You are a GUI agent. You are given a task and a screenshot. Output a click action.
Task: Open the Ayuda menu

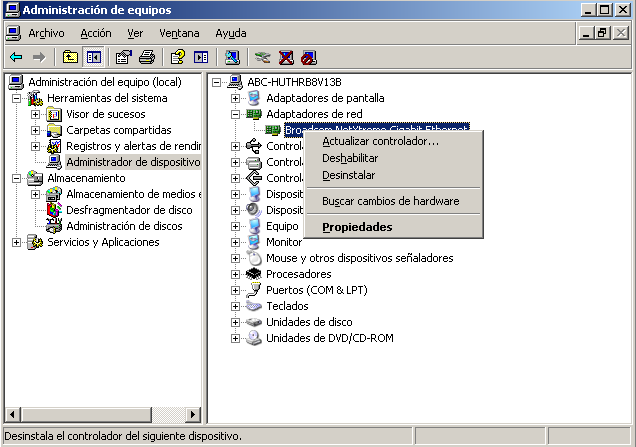pos(231,33)
